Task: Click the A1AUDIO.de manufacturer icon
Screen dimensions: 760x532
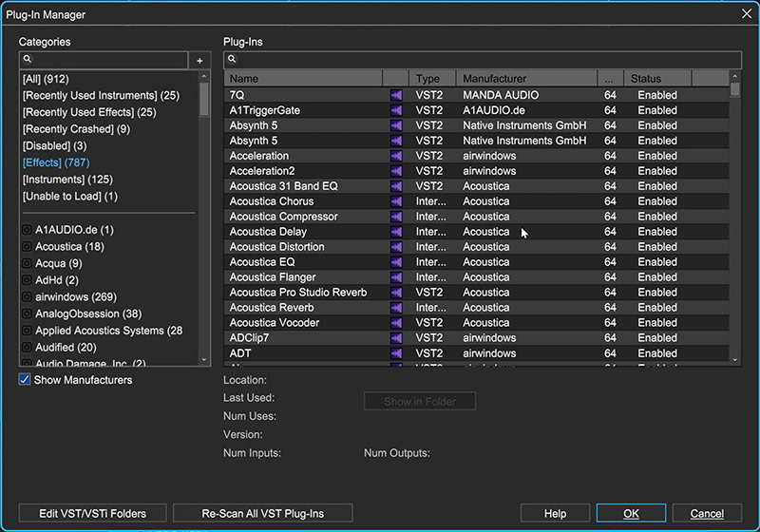Action: [27, 230]
